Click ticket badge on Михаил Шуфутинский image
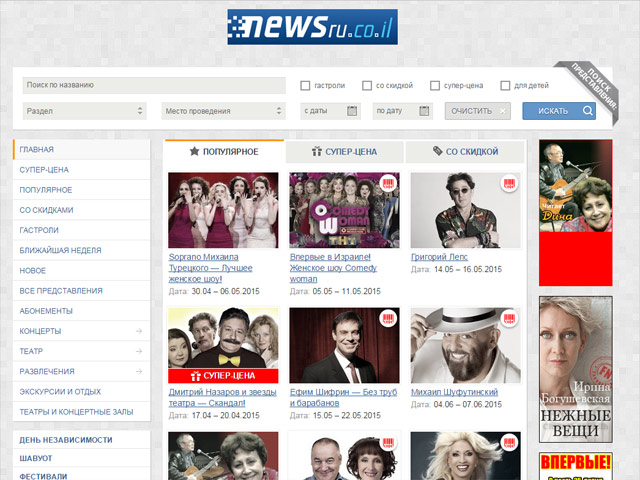Viewport: 640px width, 480px height. 509,318
